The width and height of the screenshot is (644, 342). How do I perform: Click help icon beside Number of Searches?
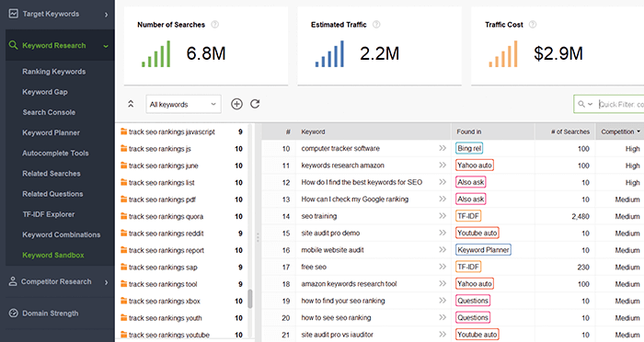click(214, 25)
